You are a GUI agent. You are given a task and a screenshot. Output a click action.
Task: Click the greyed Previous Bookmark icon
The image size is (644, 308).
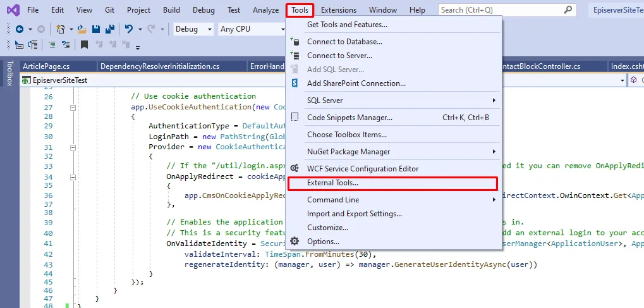[x=99, y=44]
